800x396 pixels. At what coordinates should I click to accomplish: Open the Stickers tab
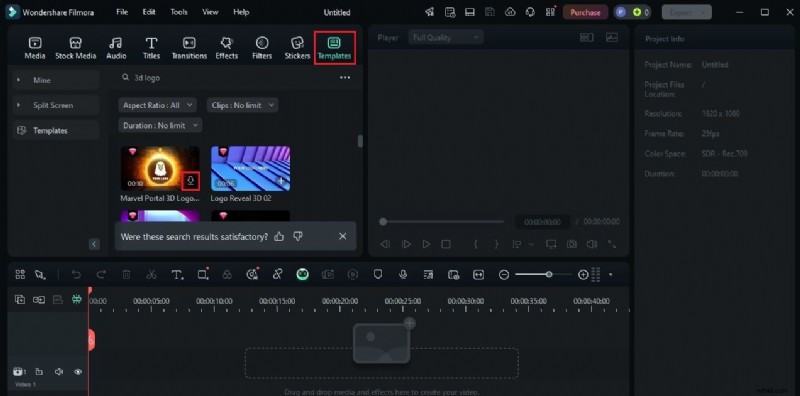click(297, 48)
